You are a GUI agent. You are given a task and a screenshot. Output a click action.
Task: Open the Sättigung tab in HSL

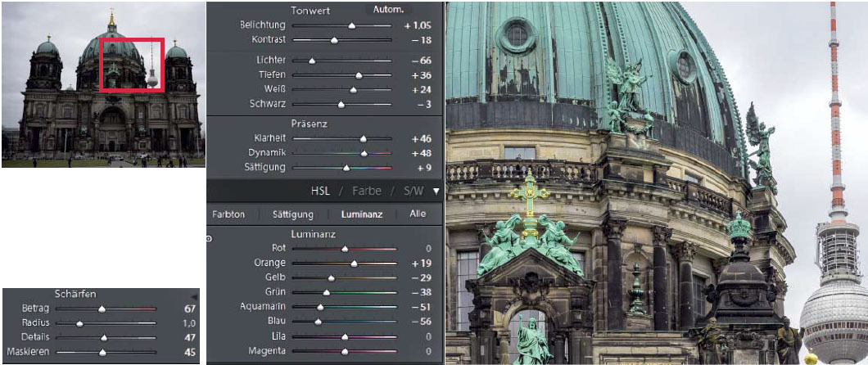click(293, 214)
